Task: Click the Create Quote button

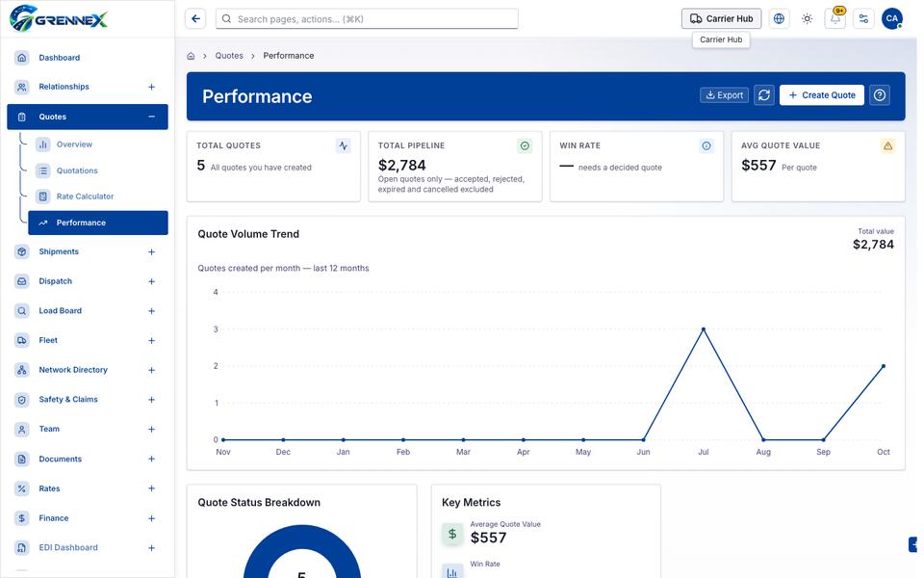Action: point(821,95)
